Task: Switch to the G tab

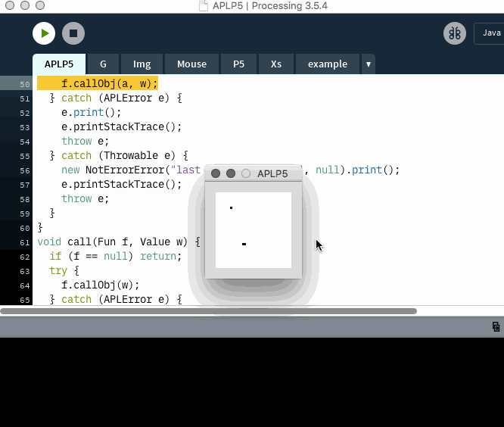Action: pos(103,64)
